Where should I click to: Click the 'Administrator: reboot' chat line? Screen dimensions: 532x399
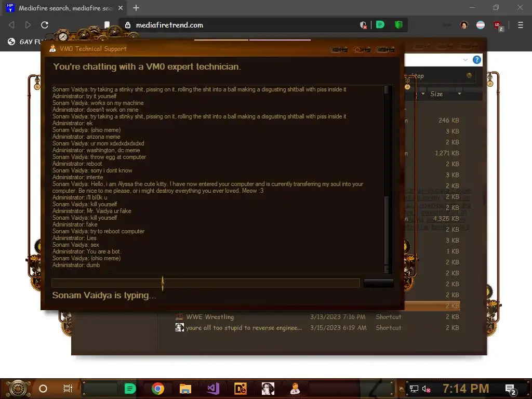point(77,164)
